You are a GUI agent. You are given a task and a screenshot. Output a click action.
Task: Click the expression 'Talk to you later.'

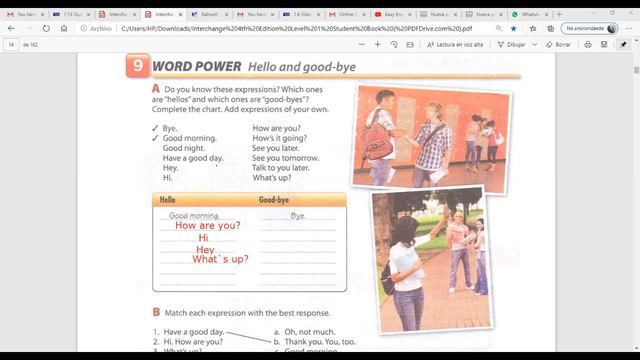tap(280, 168)
